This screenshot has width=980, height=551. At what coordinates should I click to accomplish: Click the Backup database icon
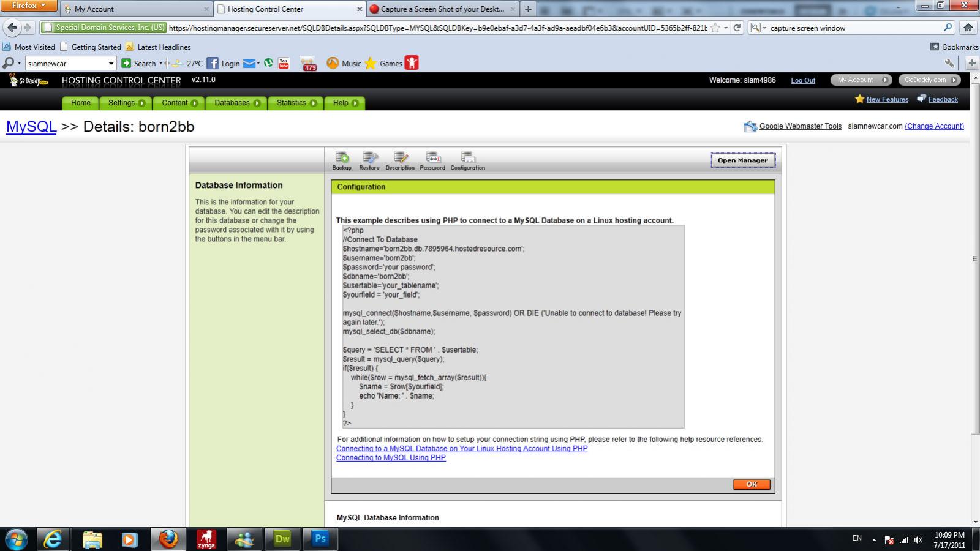342,160
